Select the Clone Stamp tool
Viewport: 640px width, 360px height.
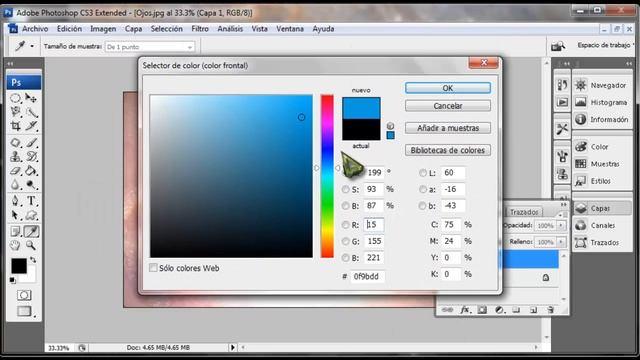click(16, 157)
